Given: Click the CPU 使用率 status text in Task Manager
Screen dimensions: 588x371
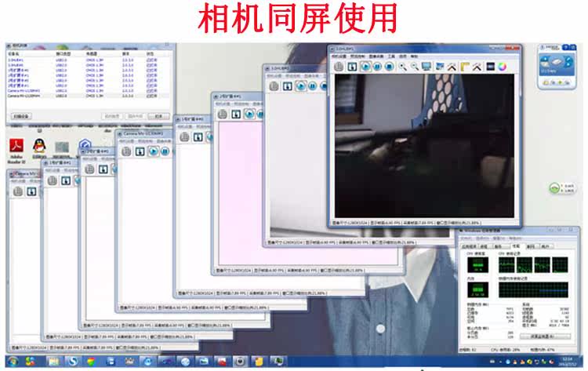Looking at the screenshot, I should tap(506, 350).
